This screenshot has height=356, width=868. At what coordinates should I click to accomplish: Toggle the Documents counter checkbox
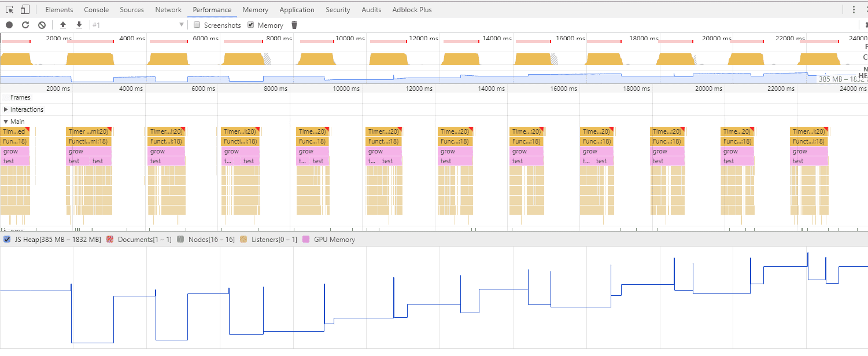click(110, 239)
